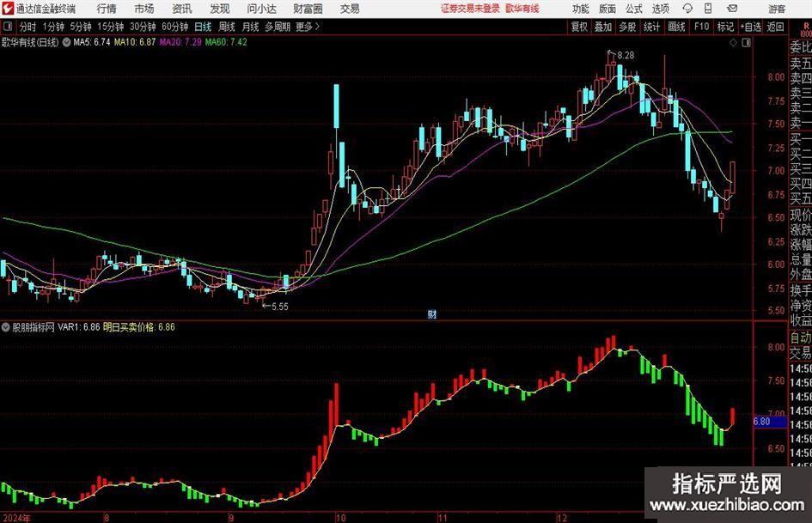Select the 月线 period tab
This screenshot has width=812, height=523.
[250, 27]
